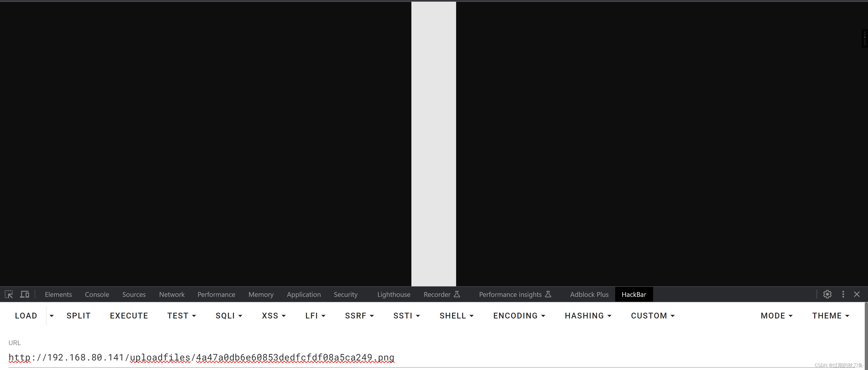The width and height of the screenshot is (868, 370).
Task: Click the SPLIT button in HackBar
Action: [78, 315]
